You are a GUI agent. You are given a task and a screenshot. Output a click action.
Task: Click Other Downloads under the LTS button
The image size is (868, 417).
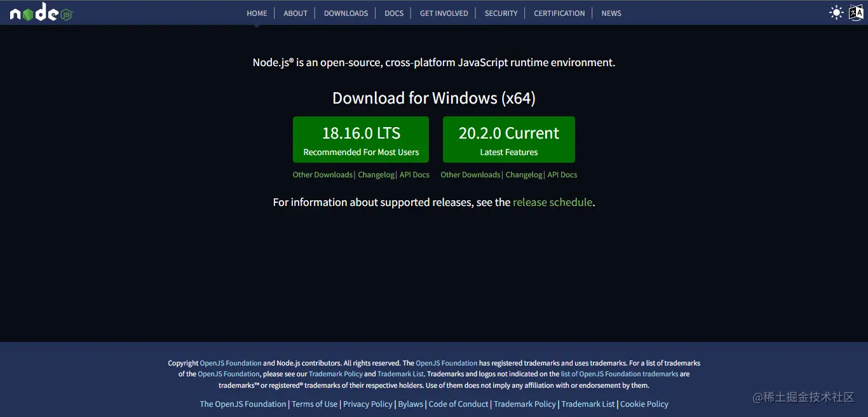tap(322, 174)
